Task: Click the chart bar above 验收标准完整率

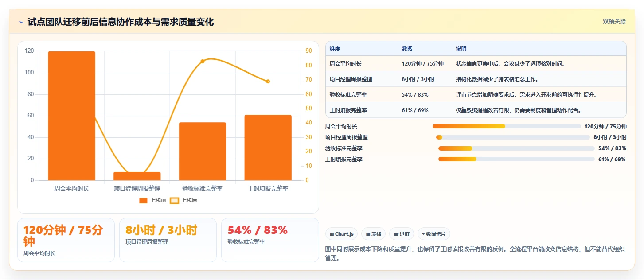Action: (x=203, y=151)
